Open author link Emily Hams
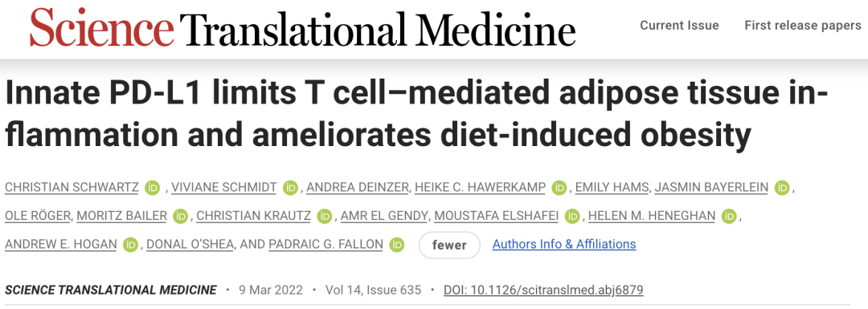 click(612, 188)
